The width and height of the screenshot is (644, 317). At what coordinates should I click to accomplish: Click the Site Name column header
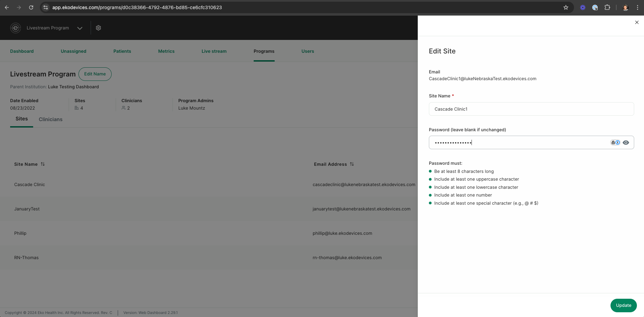pyautogui.click(x=26, y=164)
